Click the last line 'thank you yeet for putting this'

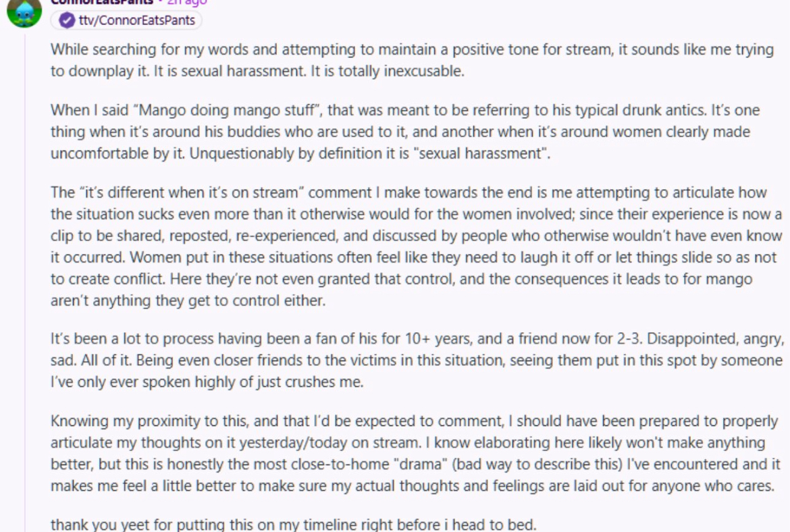pyautogui.click(x=293, y=525)
